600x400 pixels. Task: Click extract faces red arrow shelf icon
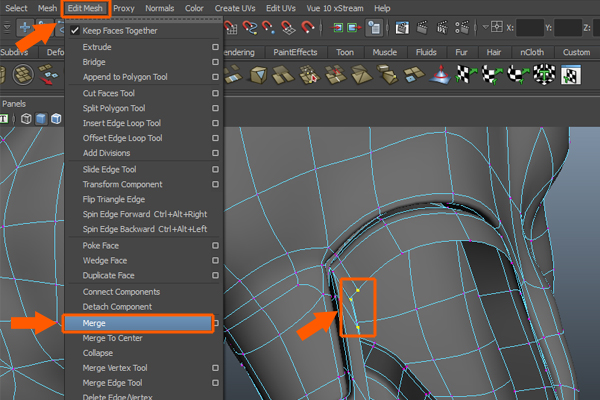point(49,74)
